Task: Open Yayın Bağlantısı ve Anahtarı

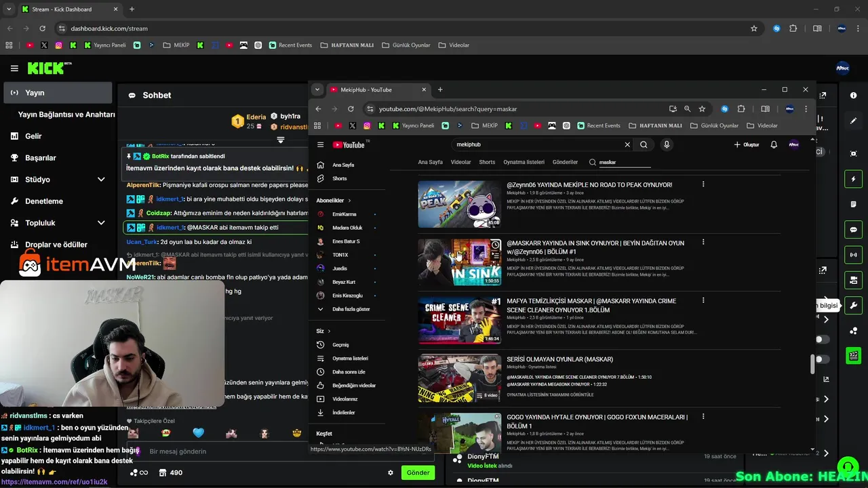Action: pyautogui.click(x=66, y=115)
